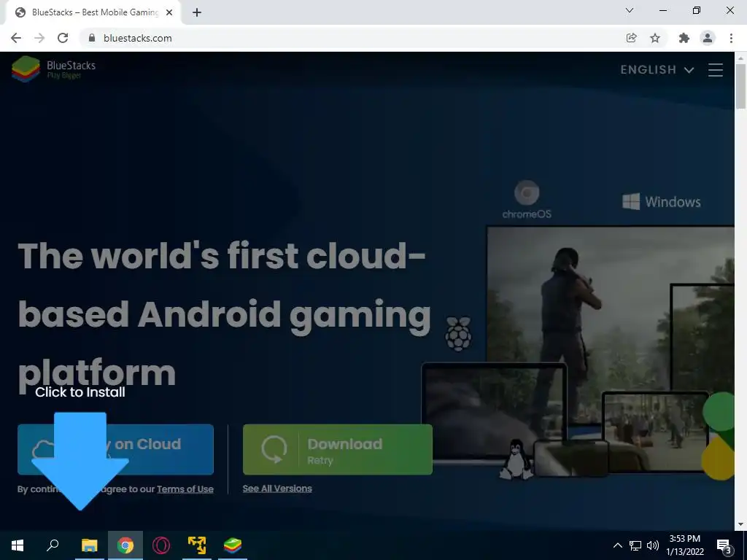Viewport: 747px width, 560px height.
Task: Click the volume speaker tray icon
Action: [653, 545]
